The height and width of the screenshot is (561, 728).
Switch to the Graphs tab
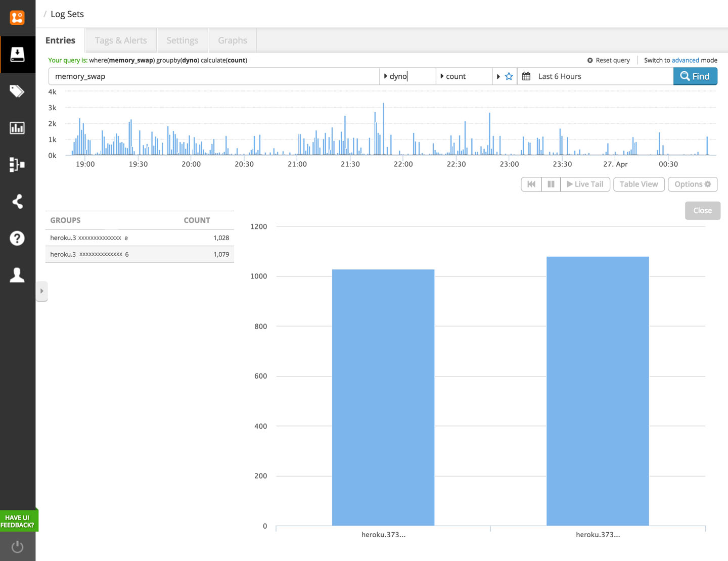[x=233, y=40]
